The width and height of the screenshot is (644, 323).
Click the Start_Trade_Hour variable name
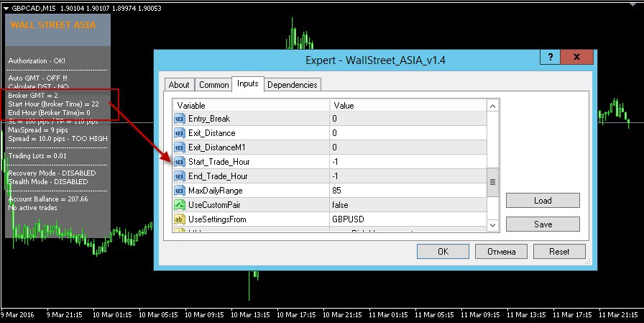219,162
